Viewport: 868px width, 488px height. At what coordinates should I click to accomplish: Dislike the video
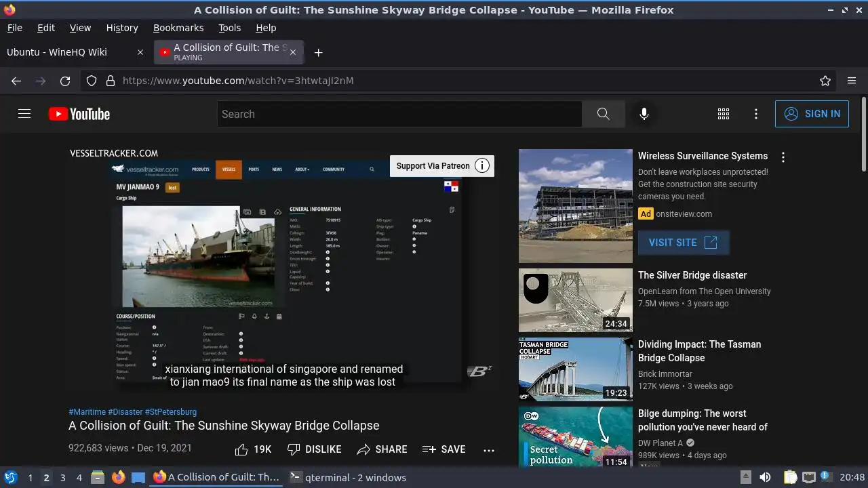click(x=314, y=449)
